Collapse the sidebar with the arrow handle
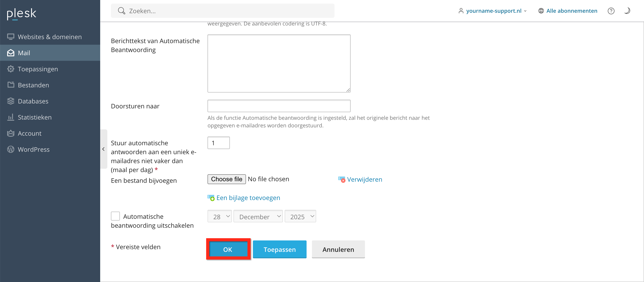The image size is (644, 282). [x=104, y=149]
